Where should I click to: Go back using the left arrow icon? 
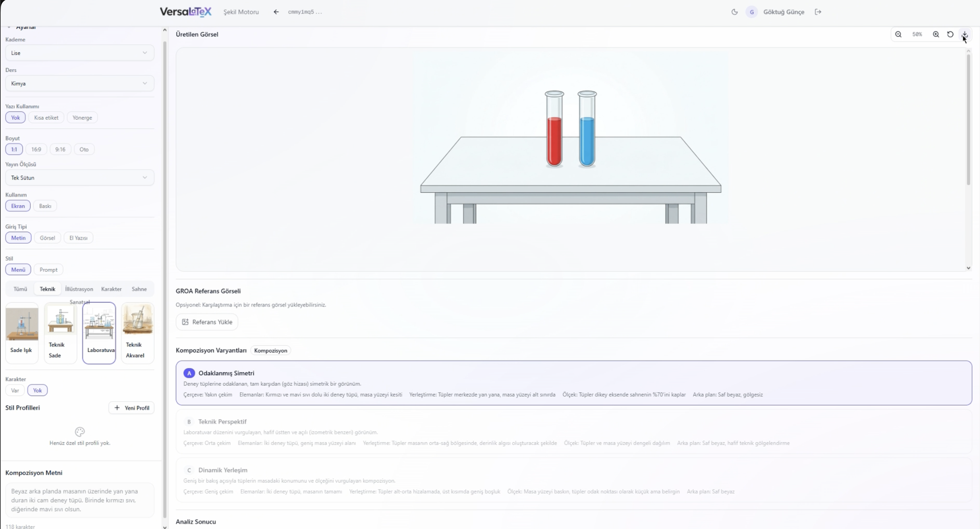tap(276, 12)
